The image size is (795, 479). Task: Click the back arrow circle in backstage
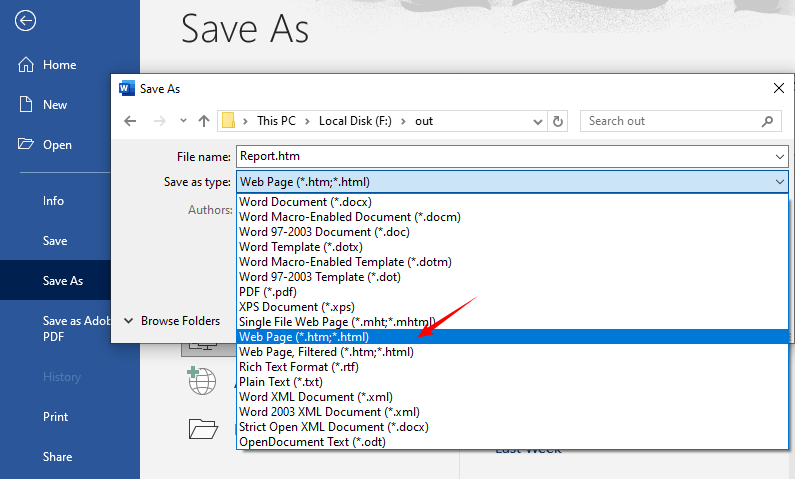(x=26, y=21)
